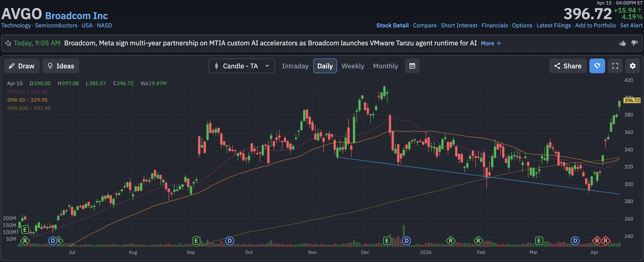
Task: Switch chart to Monthly timeframe
Action: click(x=385, y=66)
